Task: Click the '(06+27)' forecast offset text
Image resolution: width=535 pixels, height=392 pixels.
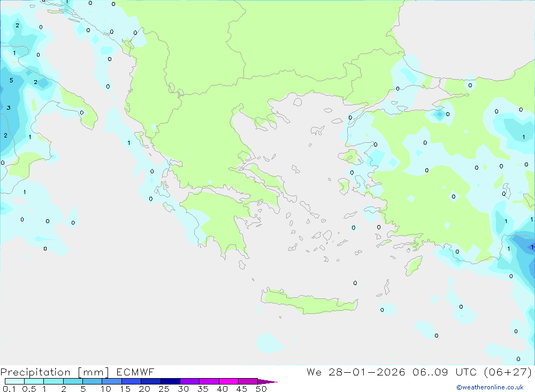Action: coord(508,372)
